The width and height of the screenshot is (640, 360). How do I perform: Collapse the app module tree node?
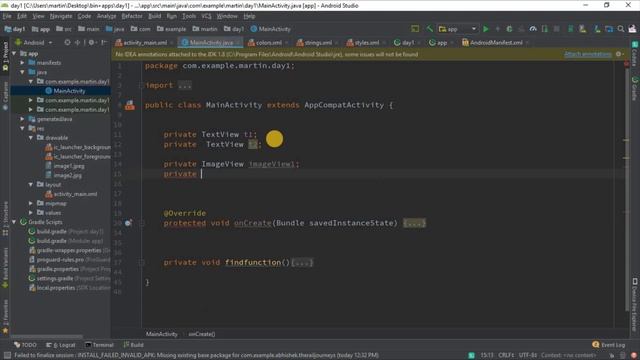(x=14, y=53)
